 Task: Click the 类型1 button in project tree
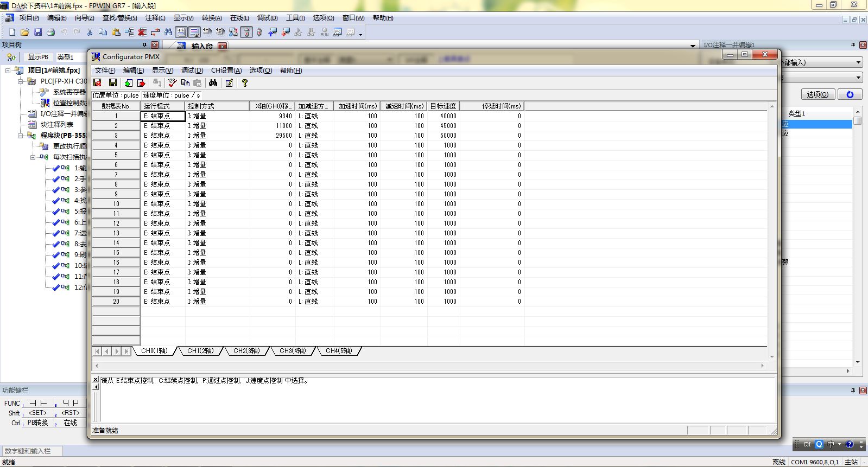pos(65,57)
